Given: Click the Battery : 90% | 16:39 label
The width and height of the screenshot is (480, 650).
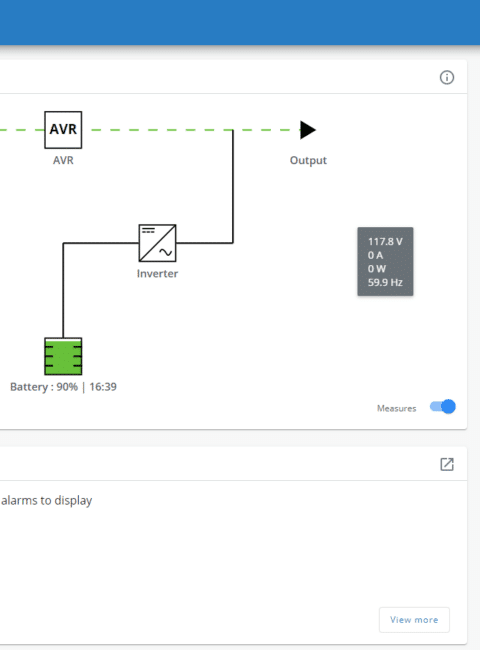Looking at the screenshot, I should coord(63,387).
